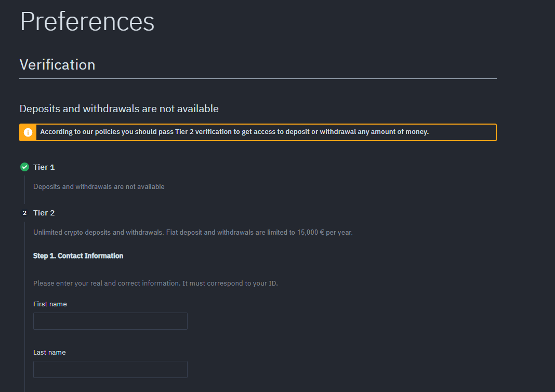Click the "Please enter your real" instruction text
Viewport: 555px width, 392px height.
[x=155, y=283]
